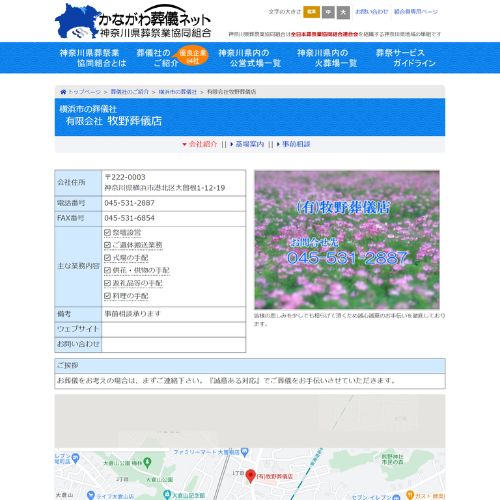Image resolution: width=500 pixels, height=500 pixels.
Task: Click FAX number 045-531-6854
Action: [129, 218]
